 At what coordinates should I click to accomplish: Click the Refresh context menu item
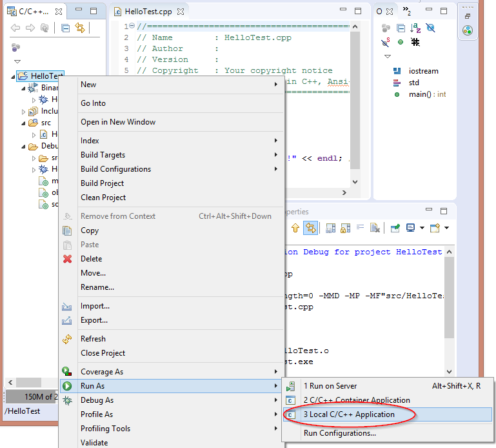click(93, 339)
